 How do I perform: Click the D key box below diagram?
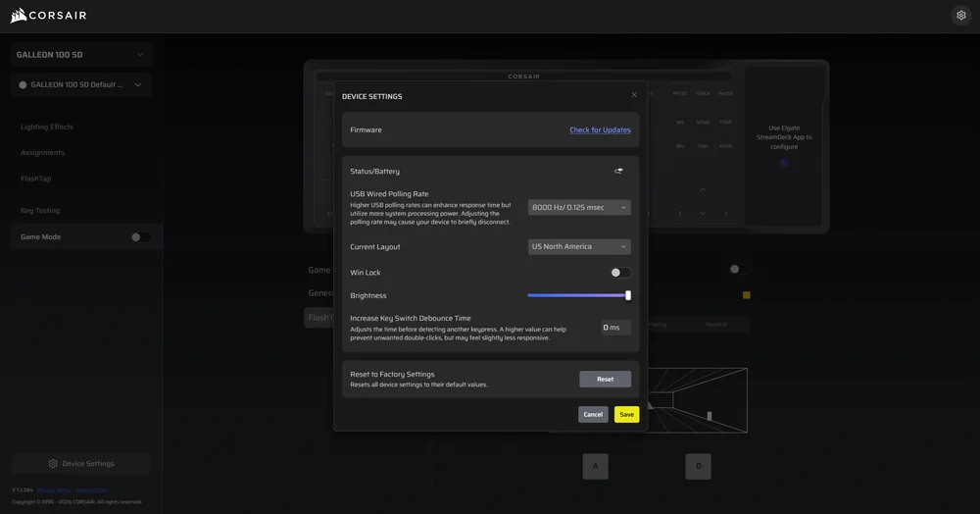coord(698,467)
